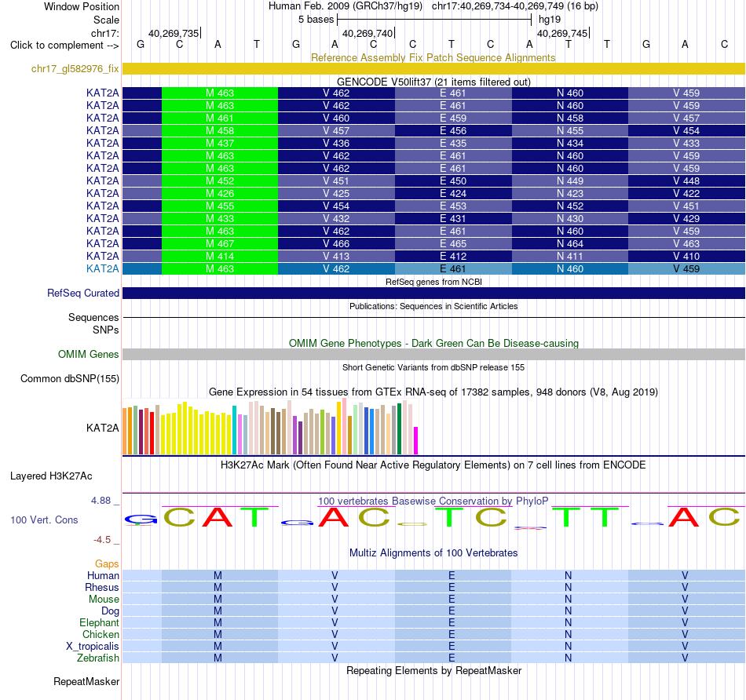Click the Mouse species label
Viewport: 746px width, 700px height.
click(104, 600)
